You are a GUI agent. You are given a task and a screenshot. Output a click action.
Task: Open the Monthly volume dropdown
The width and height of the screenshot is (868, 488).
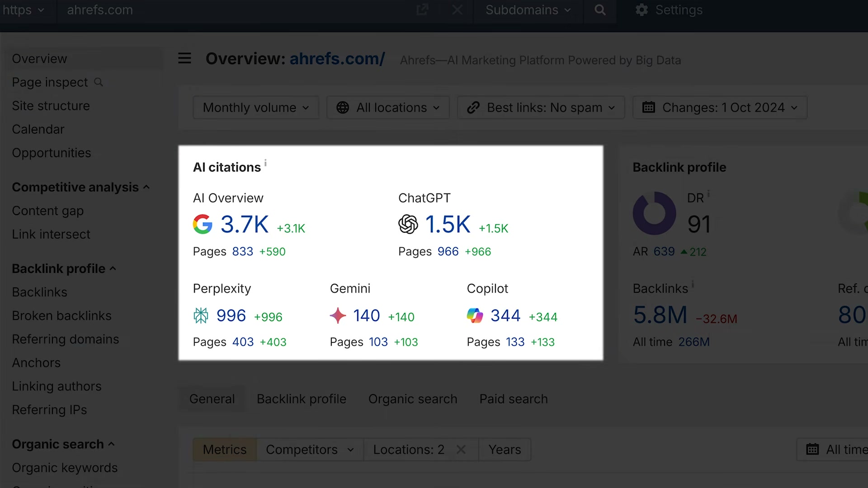[256, 108]
